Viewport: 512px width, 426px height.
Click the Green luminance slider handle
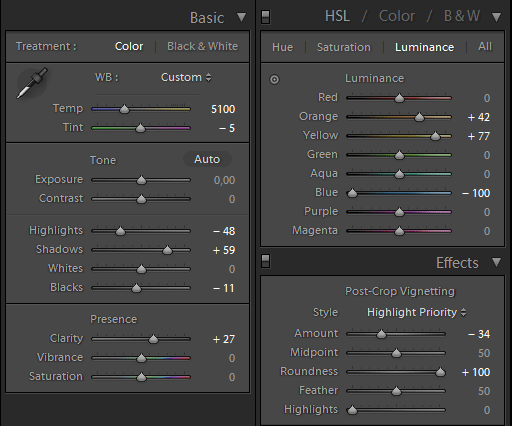pyautogui.click(x=399, y=155)
